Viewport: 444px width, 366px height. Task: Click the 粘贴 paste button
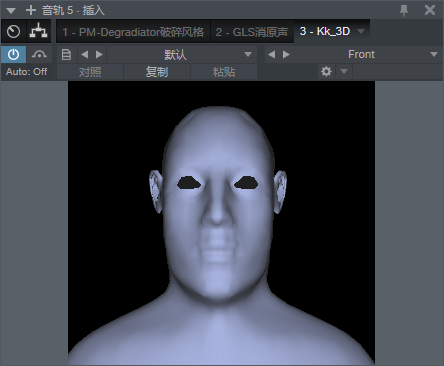tap(224, 72)
